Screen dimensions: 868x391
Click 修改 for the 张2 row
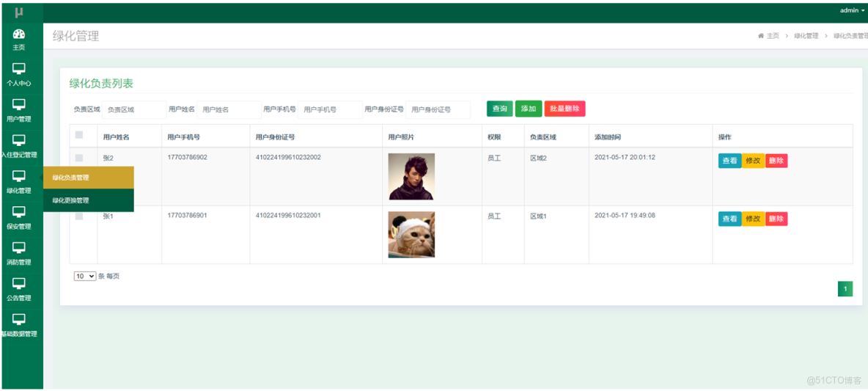[x=753, y=161]
